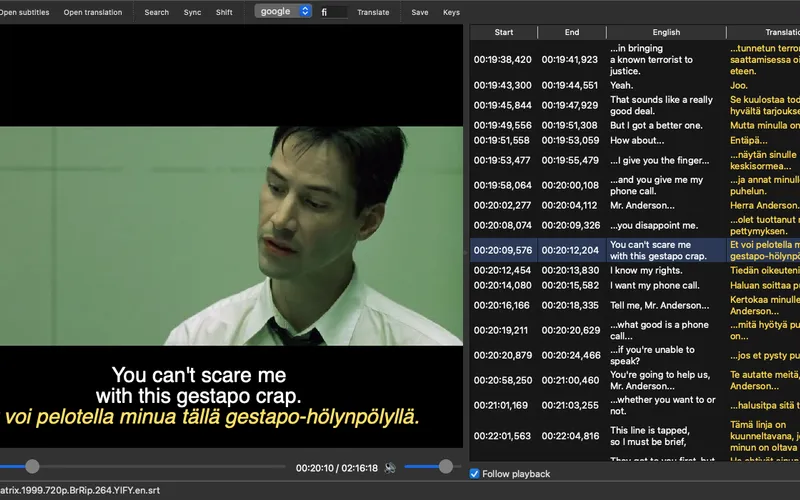Select '...if you're unable to speak?' row

pos(652,355)
